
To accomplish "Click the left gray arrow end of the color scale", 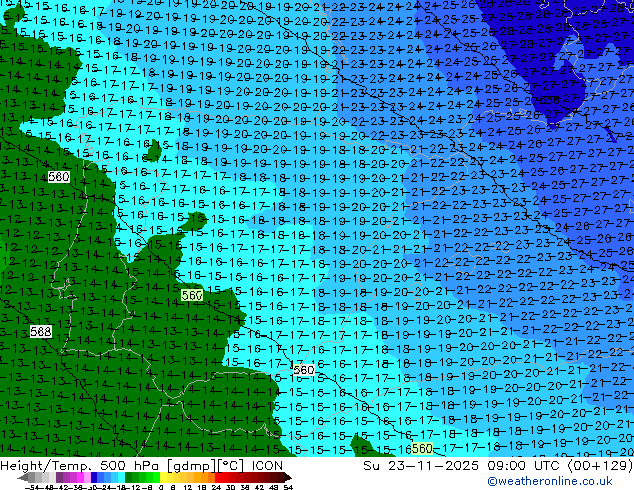I will (x=23, y=477).
